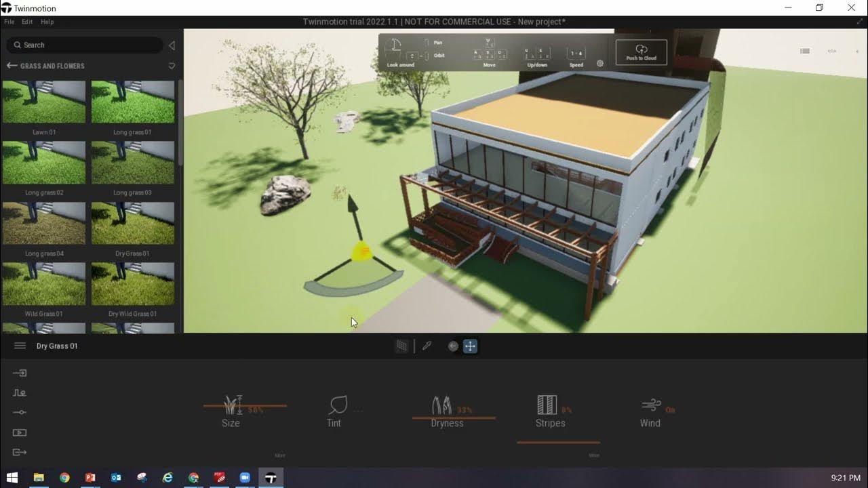The width and height of the screenshot is (868, 488).
Task: Toggle the move gizmo tool
Action: [470, 346]
